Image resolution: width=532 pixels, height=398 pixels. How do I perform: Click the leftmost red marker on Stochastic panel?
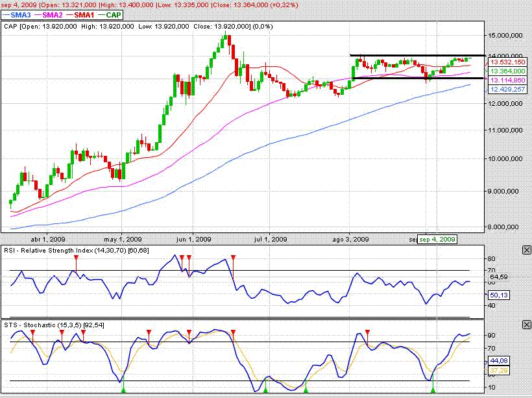coord(33,332)
